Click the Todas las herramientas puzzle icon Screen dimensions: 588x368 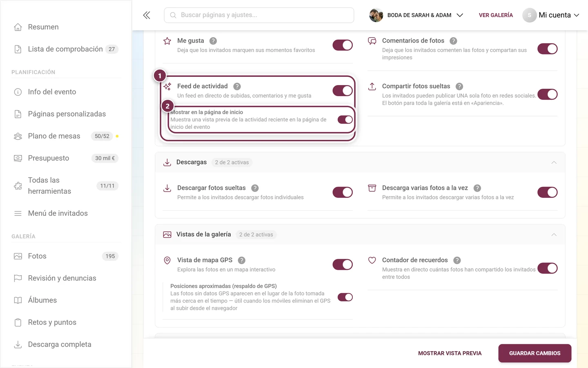[18, 186]
